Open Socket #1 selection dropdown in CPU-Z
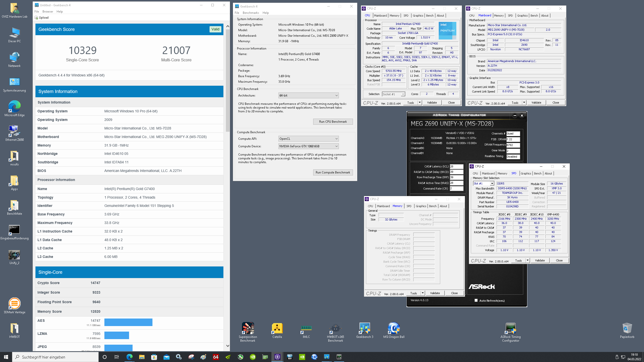This screenshot has height=362, width=644. click(393, 94)
